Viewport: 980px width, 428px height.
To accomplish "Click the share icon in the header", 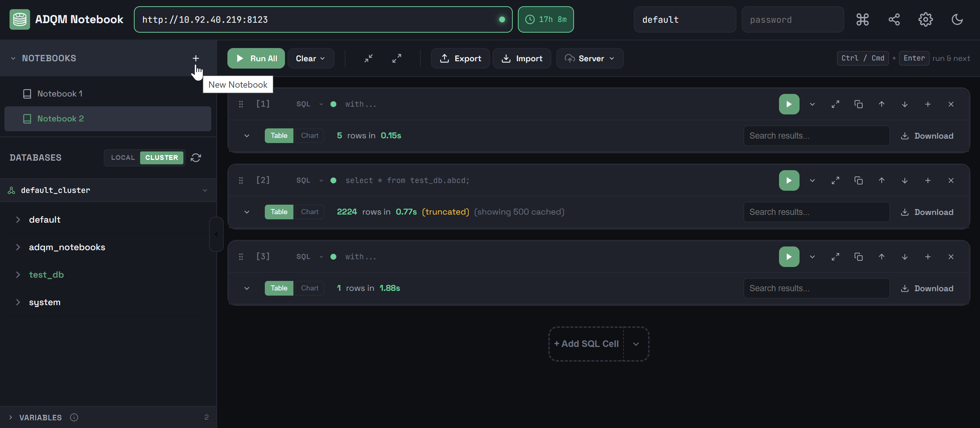I will (x=894, y=19).
